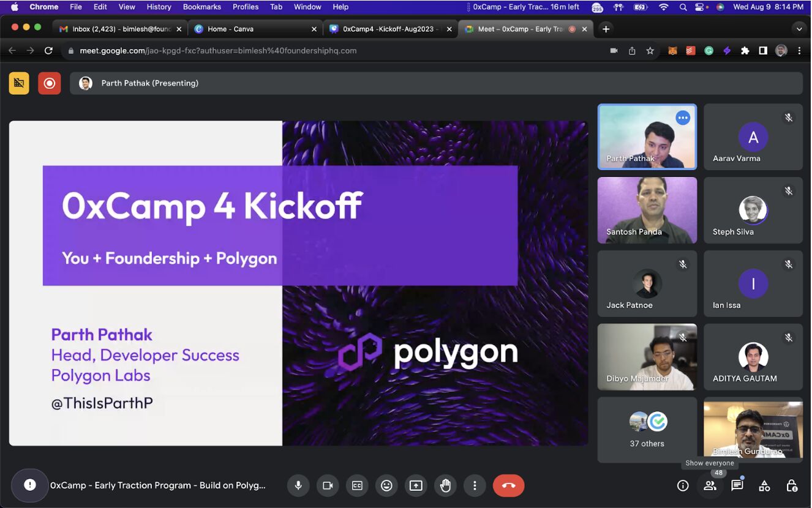
Task: Open more options three-dot menu
Action: (475, 485)
